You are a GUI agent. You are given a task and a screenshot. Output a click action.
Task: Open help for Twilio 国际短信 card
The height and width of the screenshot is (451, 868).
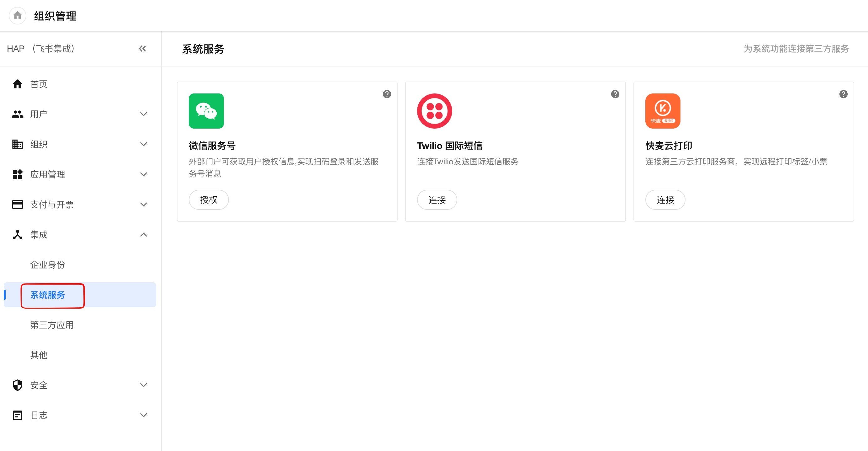[615, 94]
